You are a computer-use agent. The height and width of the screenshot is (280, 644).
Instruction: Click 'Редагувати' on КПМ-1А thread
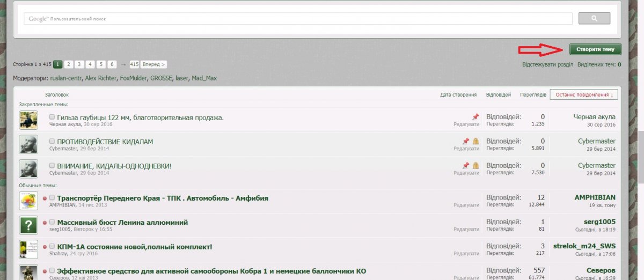click(466, 254)
